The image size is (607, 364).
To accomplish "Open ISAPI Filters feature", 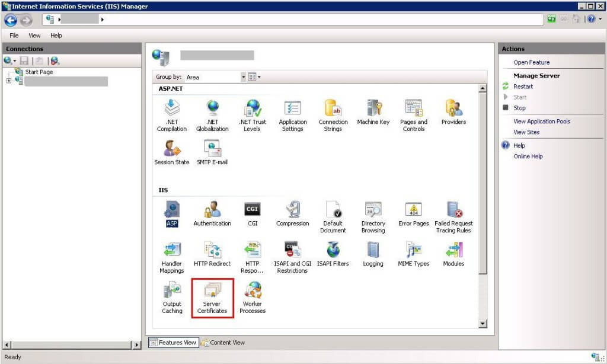I will [x=333, y=254].
